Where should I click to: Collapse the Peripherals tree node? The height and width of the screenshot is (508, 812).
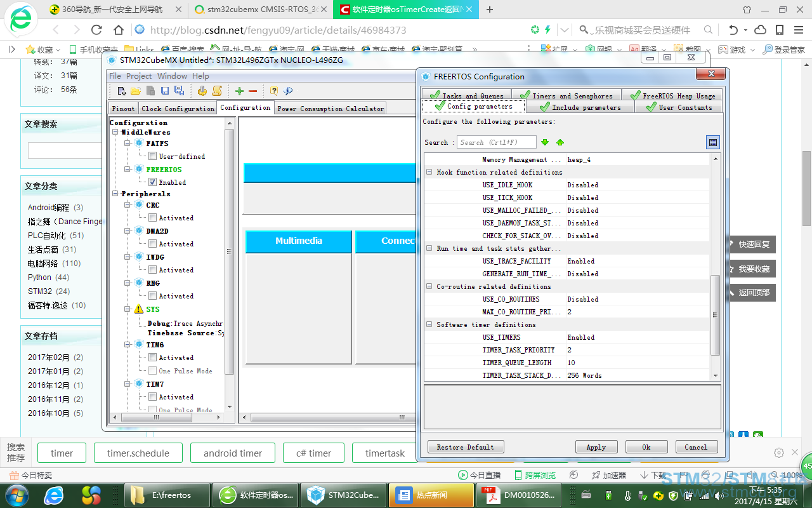coord(115,194)
